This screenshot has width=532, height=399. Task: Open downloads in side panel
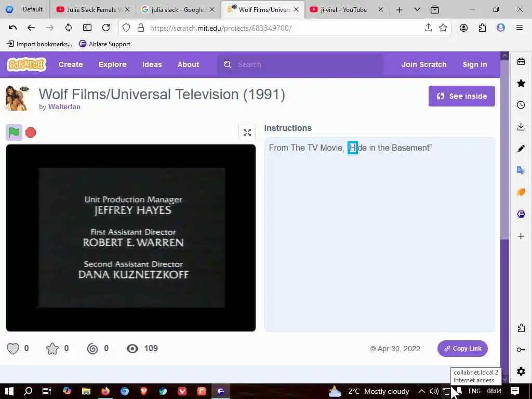click(521, 127)
